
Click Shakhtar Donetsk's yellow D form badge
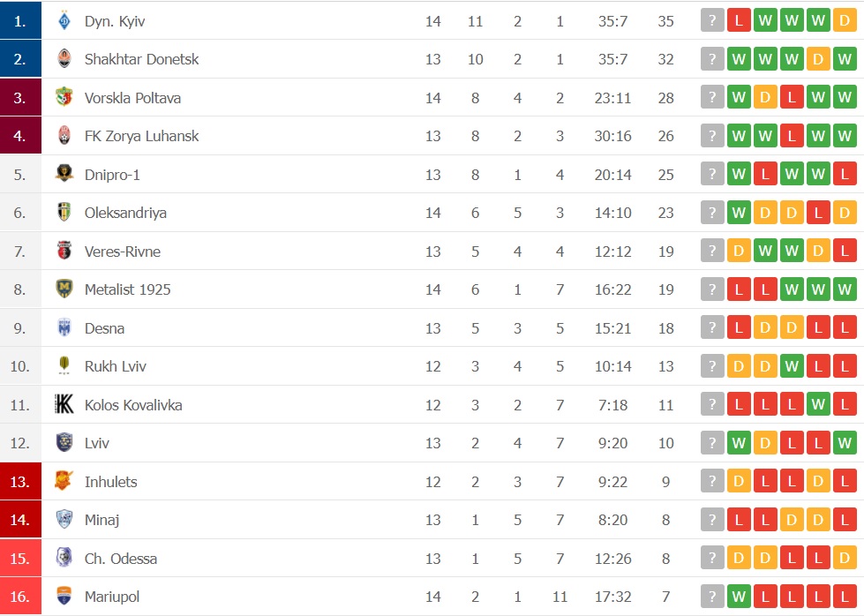tap(818, 59)
